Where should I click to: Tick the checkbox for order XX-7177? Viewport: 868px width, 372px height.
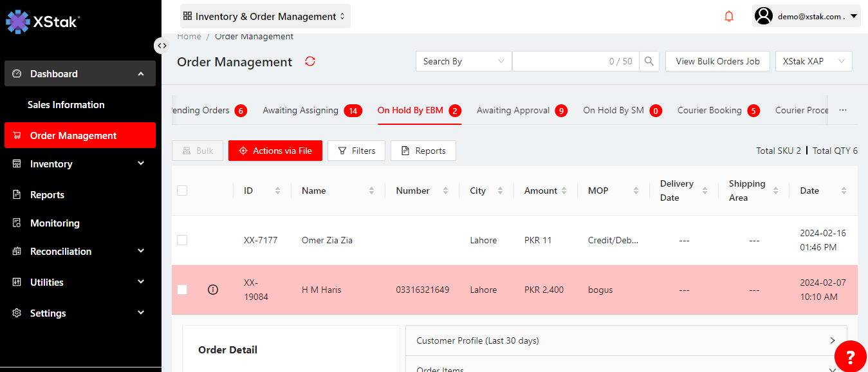[x=182, y=240]
